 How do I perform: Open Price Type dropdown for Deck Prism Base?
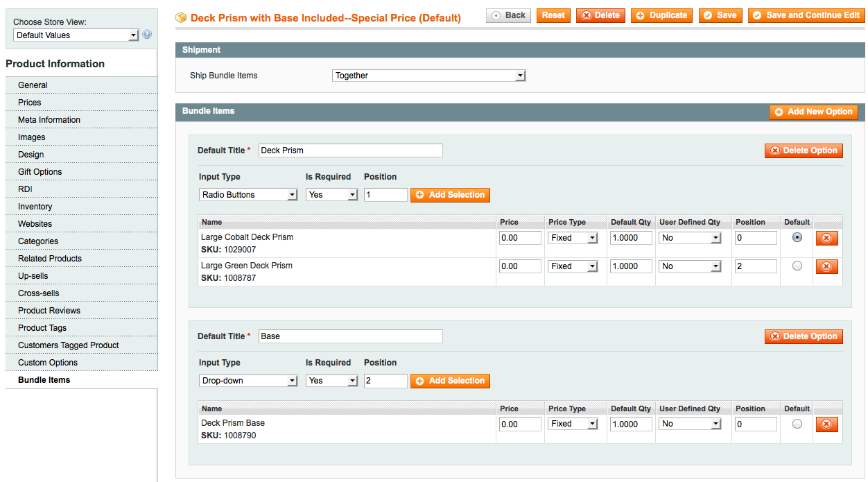click(573, 424)
